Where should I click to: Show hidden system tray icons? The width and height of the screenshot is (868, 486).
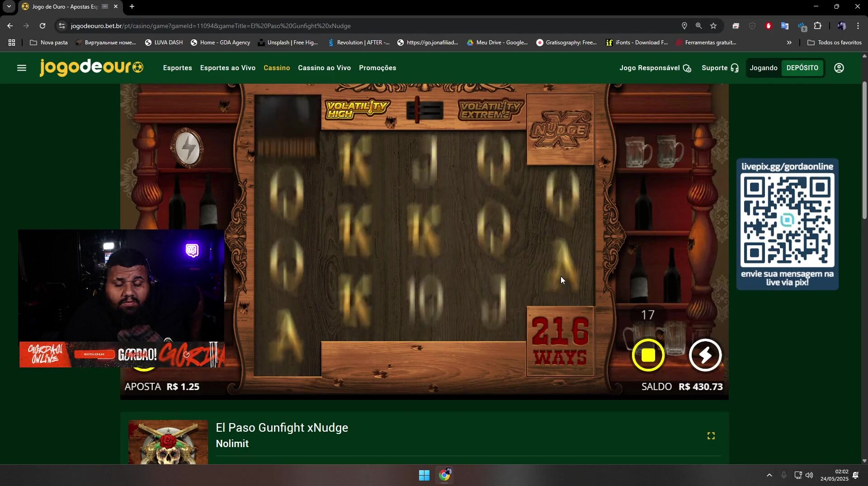point(769,475)
